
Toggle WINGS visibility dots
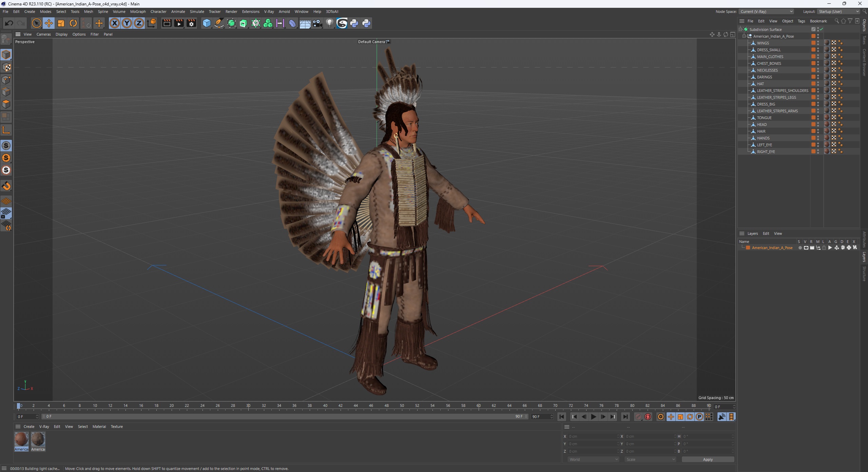(818, 43)
